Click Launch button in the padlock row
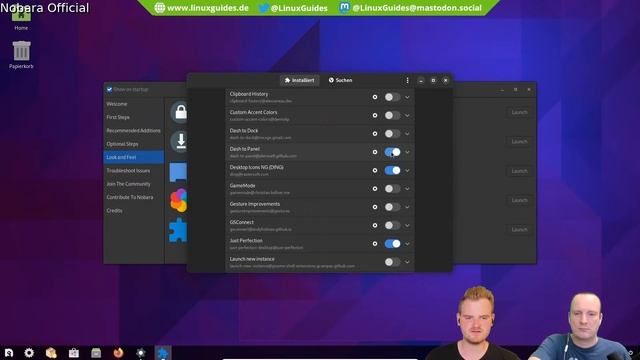 point(519,112)
